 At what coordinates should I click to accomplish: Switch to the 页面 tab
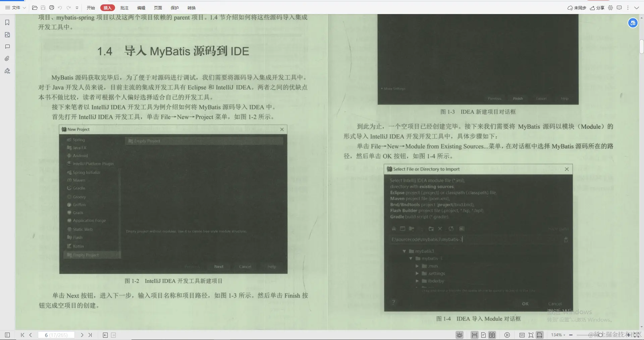[158, 8]
